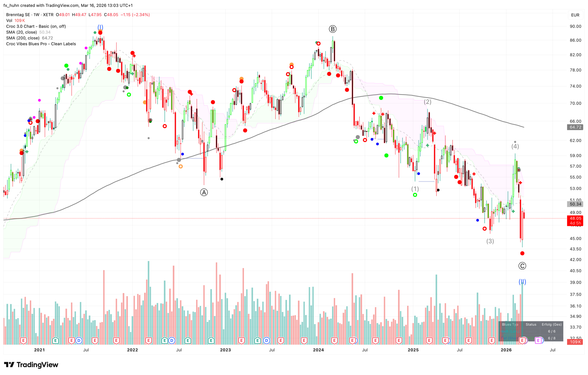Toggle the Vol 109K legend entry
Viewport: 588px width, 375px height.
pos(15,20)
